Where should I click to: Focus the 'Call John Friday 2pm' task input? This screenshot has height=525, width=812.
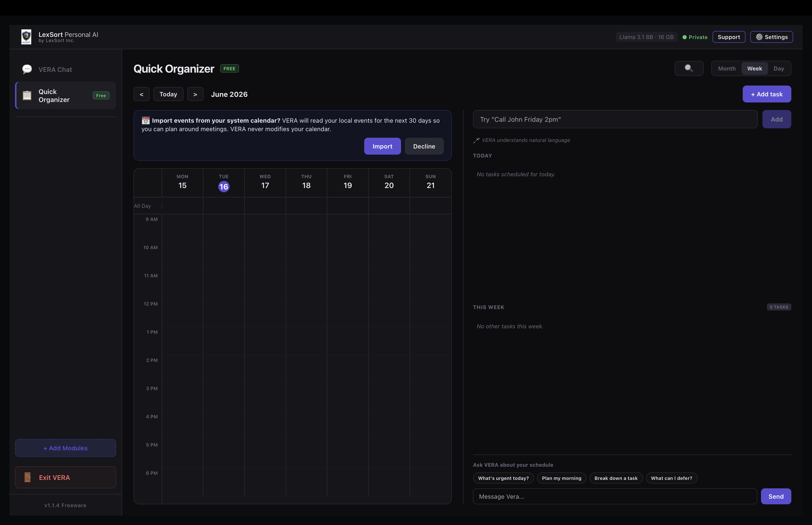pos(615,119)
